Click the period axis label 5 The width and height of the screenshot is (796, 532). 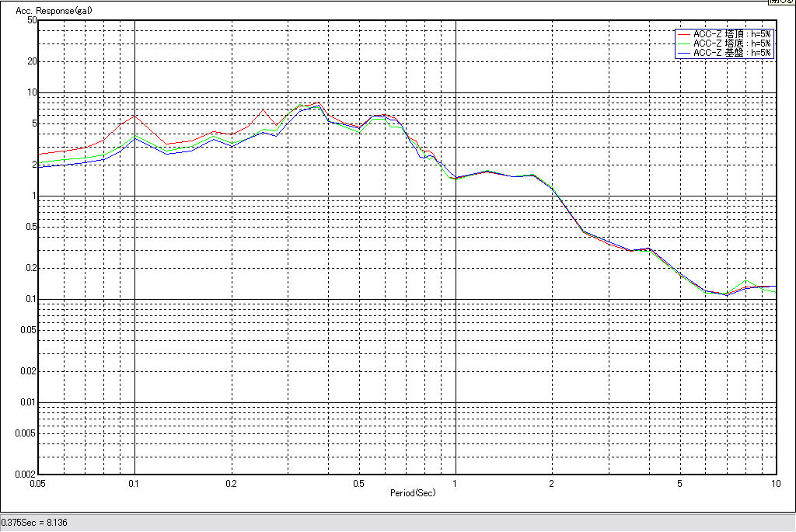pyautogui.click(x=679, y=483)
